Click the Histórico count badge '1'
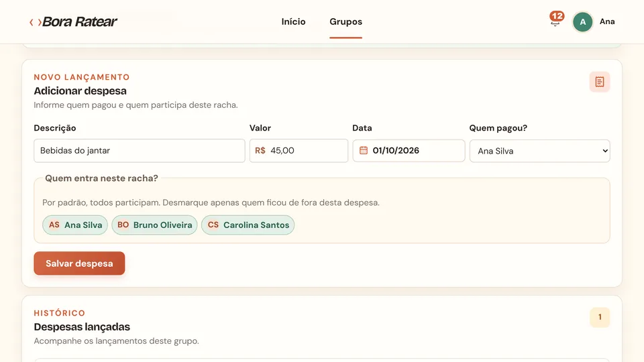This screenshot has width=644, height=362. tap(600, 317)
